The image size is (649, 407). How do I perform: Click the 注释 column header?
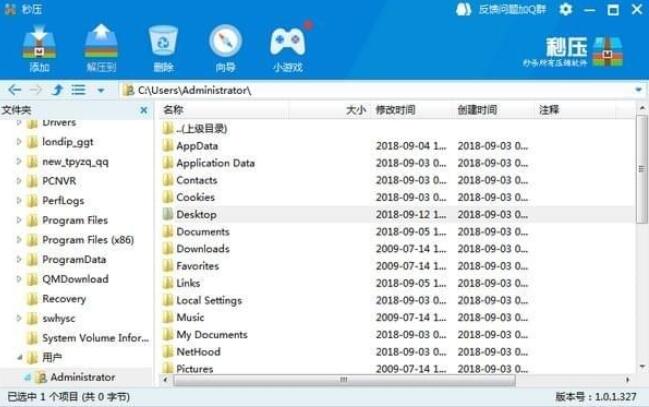click(574, 110)
